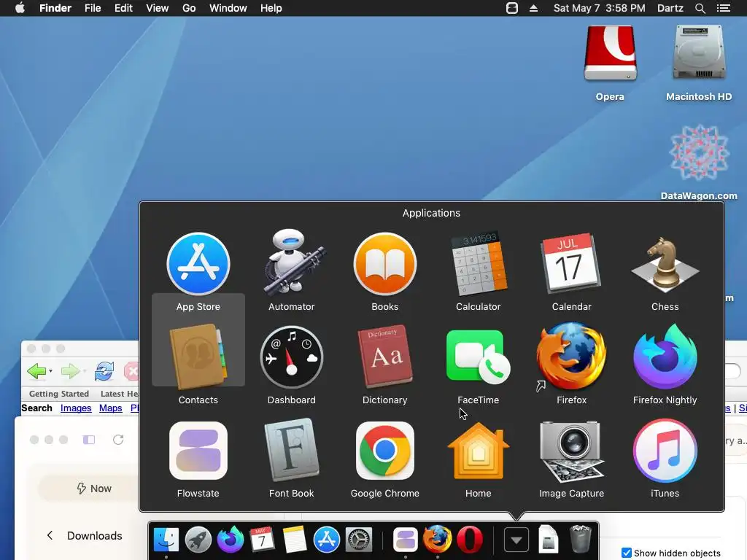Open Contacts from the Applications stack
Image resolution: width=747 pixels, height=560 pixels.
click(198, 356)
